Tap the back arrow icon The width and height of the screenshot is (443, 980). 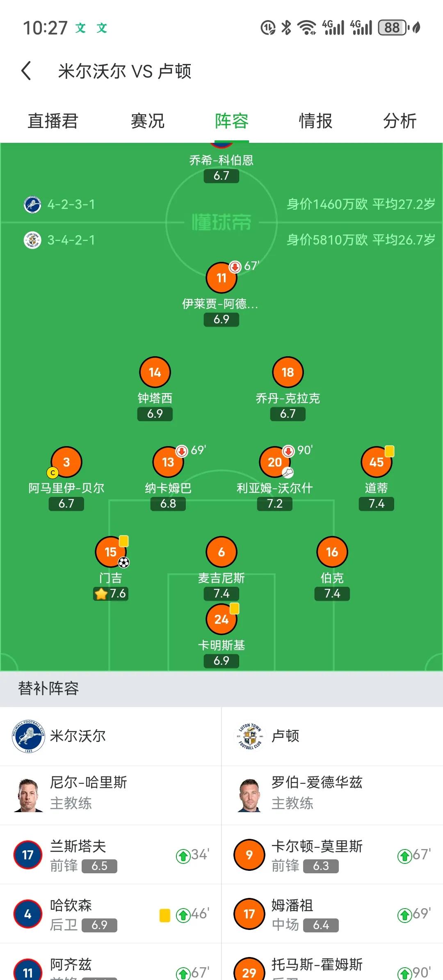26,71
